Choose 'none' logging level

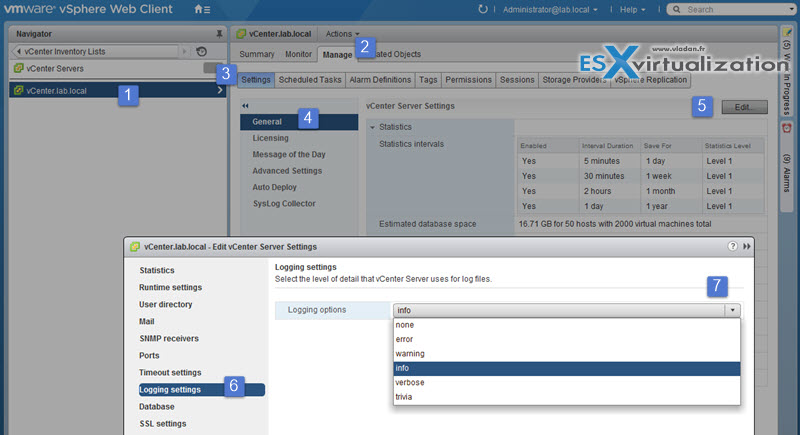(x=566, y=325)
